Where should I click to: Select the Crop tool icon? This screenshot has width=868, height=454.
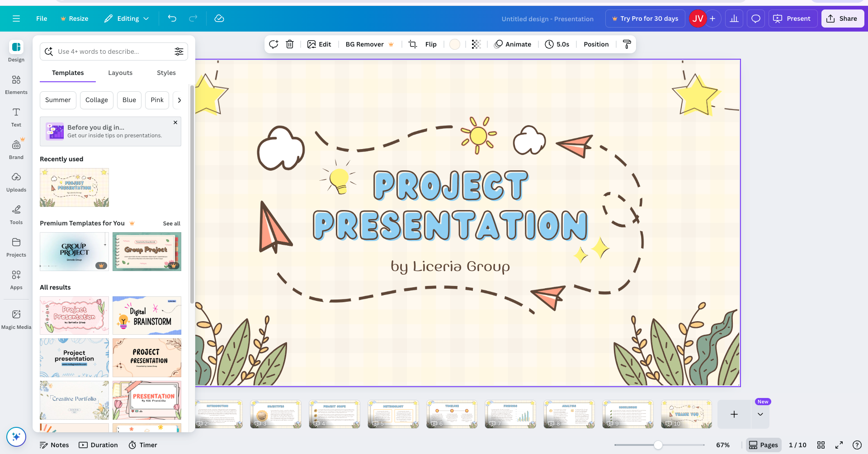click(412, 44)
